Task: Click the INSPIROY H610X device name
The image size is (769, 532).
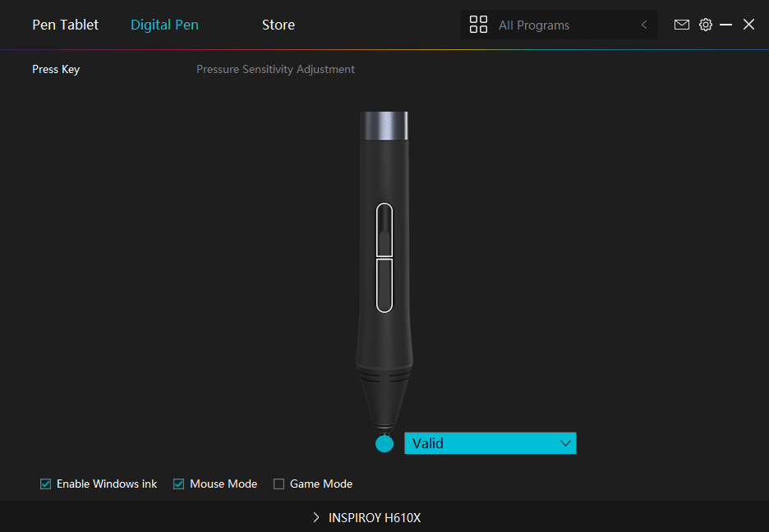Action: coord(375,518)
